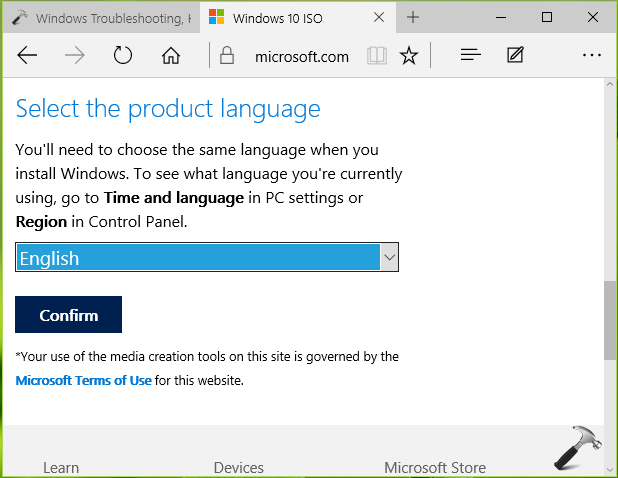Click the padlock site security icon
Viewport: 618px width, 478px height.
coord(227,55)
